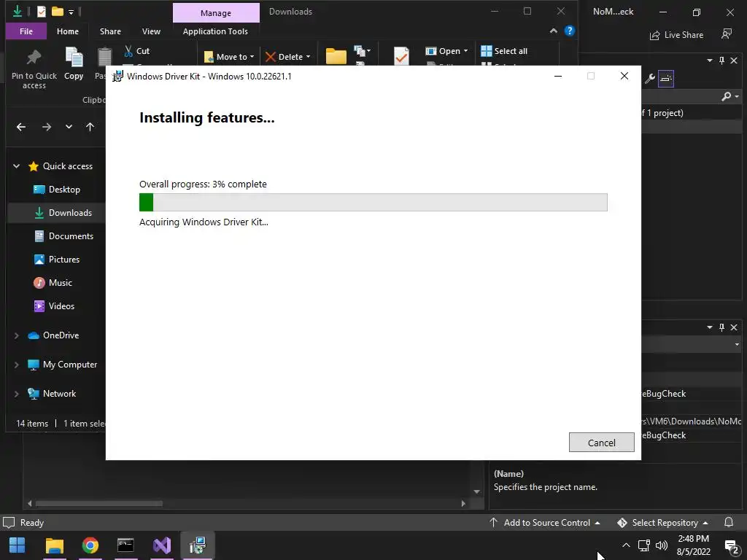Click the Cut scissors button
The width and height of the screenshot is (747, 560).
tap(136, 51)
